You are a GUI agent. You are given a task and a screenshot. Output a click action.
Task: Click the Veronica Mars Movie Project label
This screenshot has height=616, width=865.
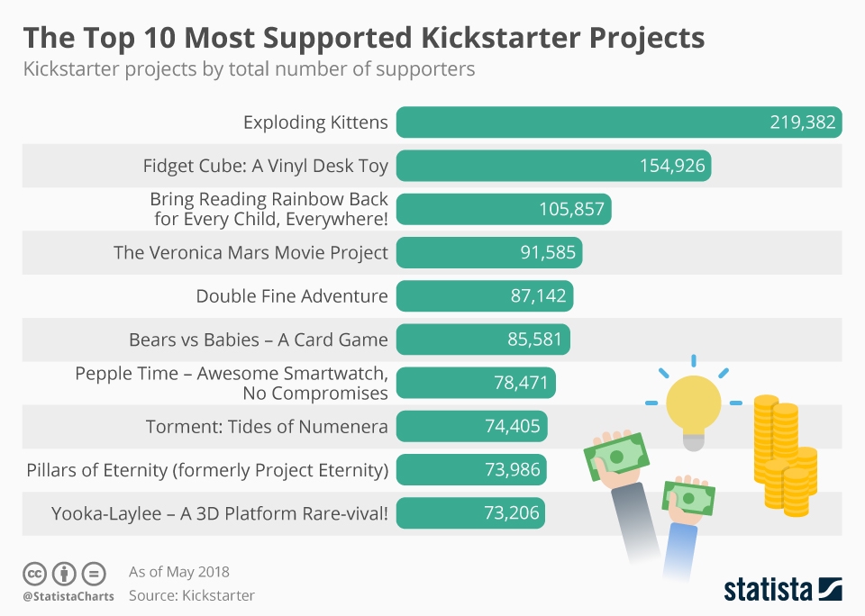click(x=250, y=252)
